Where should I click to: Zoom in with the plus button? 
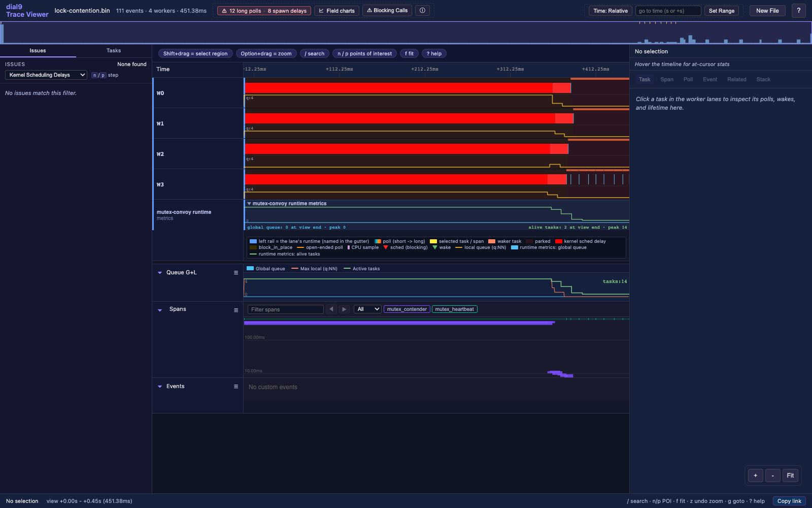click(x=756, y=475)
